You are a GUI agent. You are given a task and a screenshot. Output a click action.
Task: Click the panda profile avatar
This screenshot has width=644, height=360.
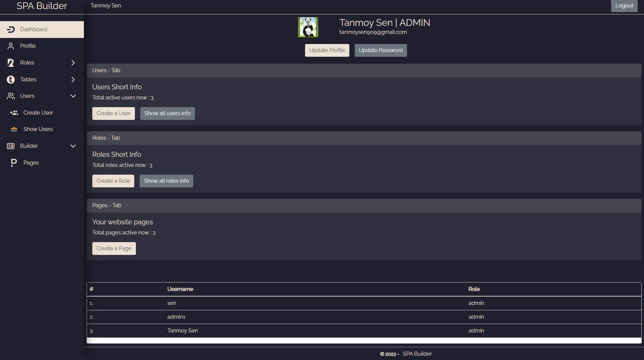308,27
